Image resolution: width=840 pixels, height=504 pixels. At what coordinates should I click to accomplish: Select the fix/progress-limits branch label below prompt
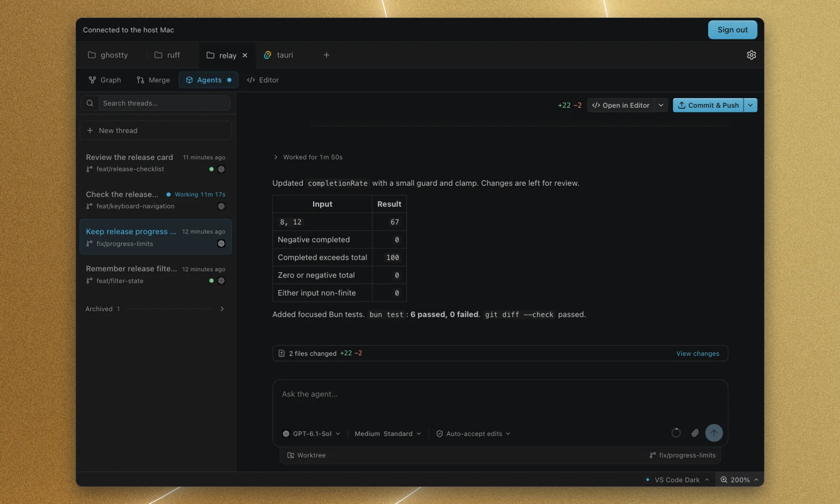click(x=682, y=455)
